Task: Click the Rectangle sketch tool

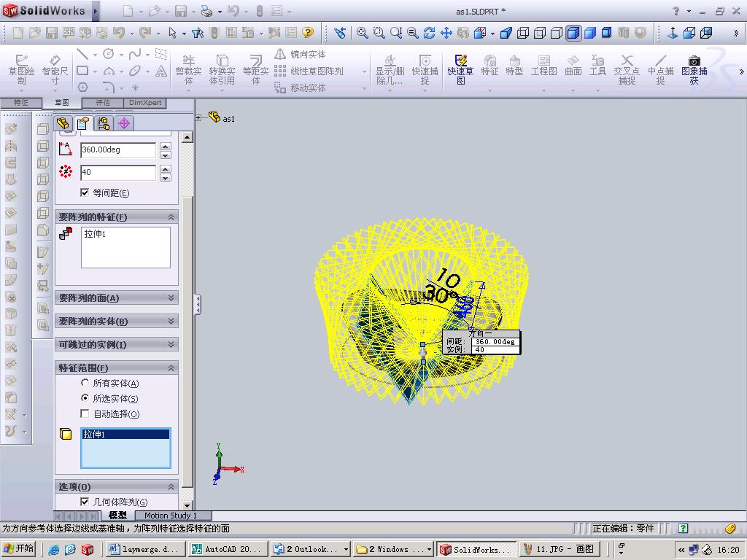Action: [82, 71]
